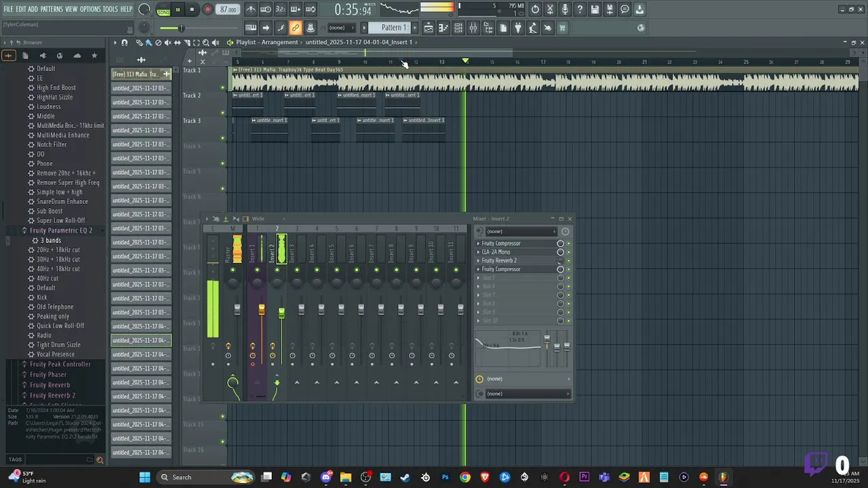This screenshot has width=868, height=488.
Task: Click the microphone recording icon top right
Action: 565,9
